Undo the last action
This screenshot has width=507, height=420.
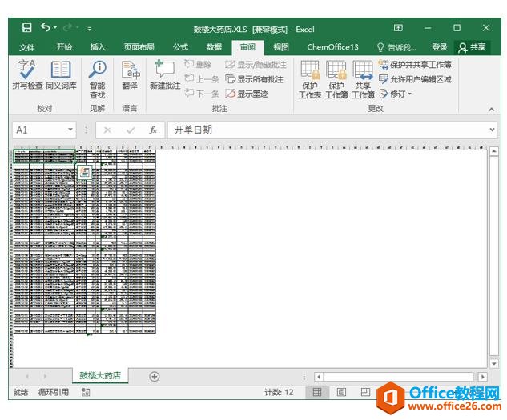[x=46, y=28]
